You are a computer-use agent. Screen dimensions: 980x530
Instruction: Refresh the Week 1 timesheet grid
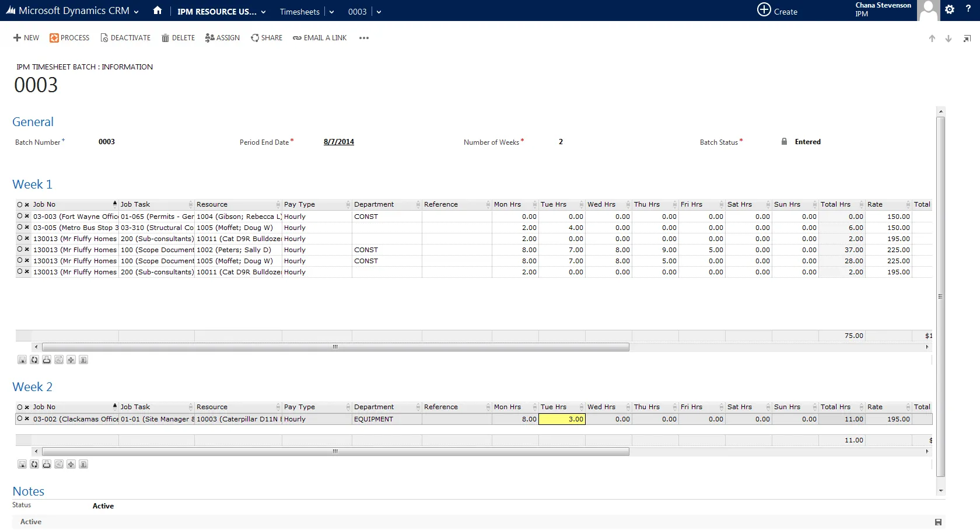point(34,360)
